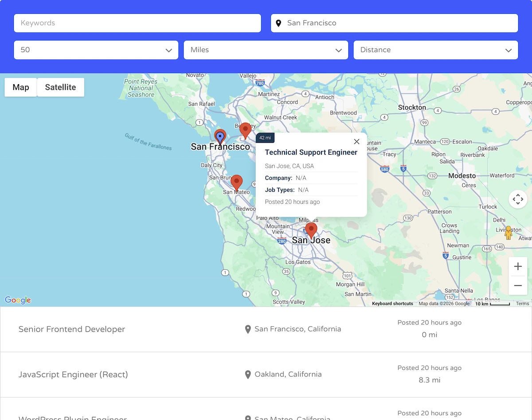Click the Keywords input field
This screenshot has height=420, width=532.
[137, 23]
